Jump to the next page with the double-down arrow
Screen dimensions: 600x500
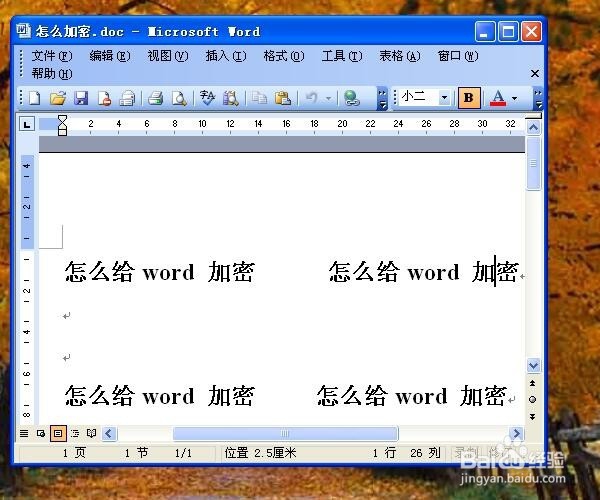coord(533,417)
